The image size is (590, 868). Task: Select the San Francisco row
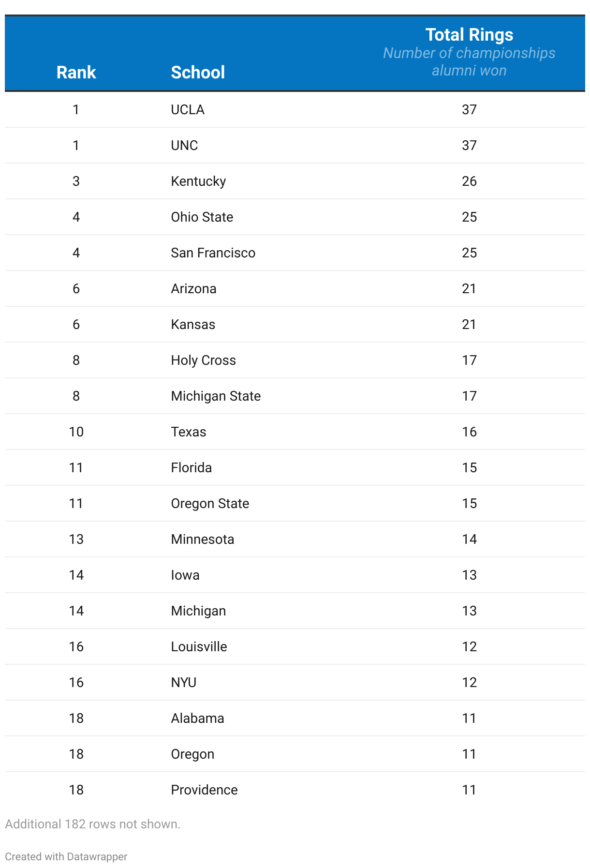(x=295, y=253)
